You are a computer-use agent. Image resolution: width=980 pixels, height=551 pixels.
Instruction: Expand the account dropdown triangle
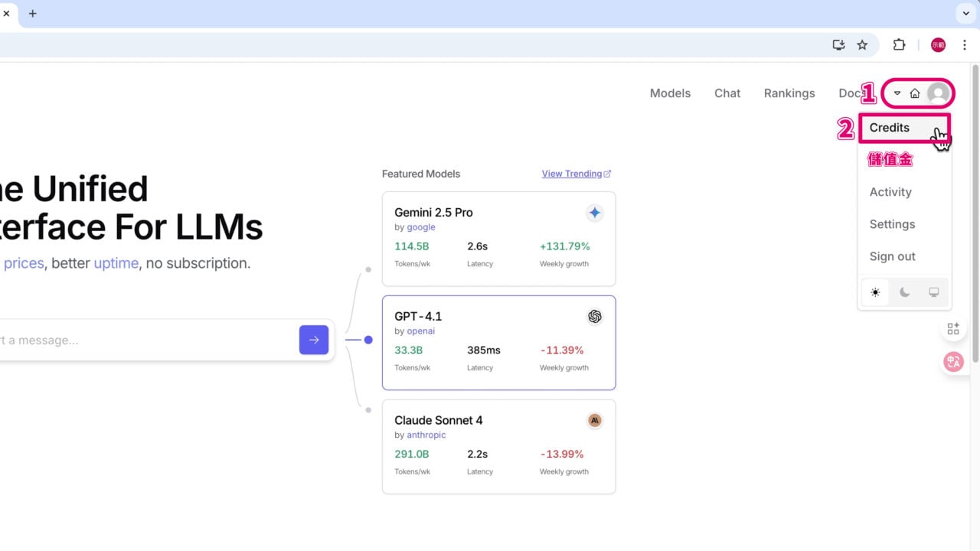point(897,93)
